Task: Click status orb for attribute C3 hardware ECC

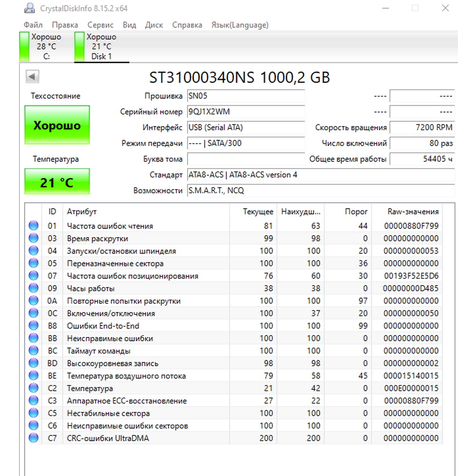Action: pyautogui.click(x=33, y=400)
